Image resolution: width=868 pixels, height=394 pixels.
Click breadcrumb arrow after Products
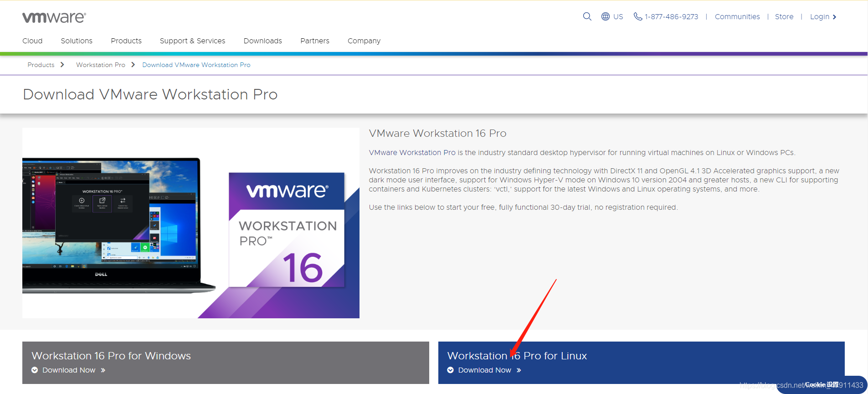(x=62, y=65)
